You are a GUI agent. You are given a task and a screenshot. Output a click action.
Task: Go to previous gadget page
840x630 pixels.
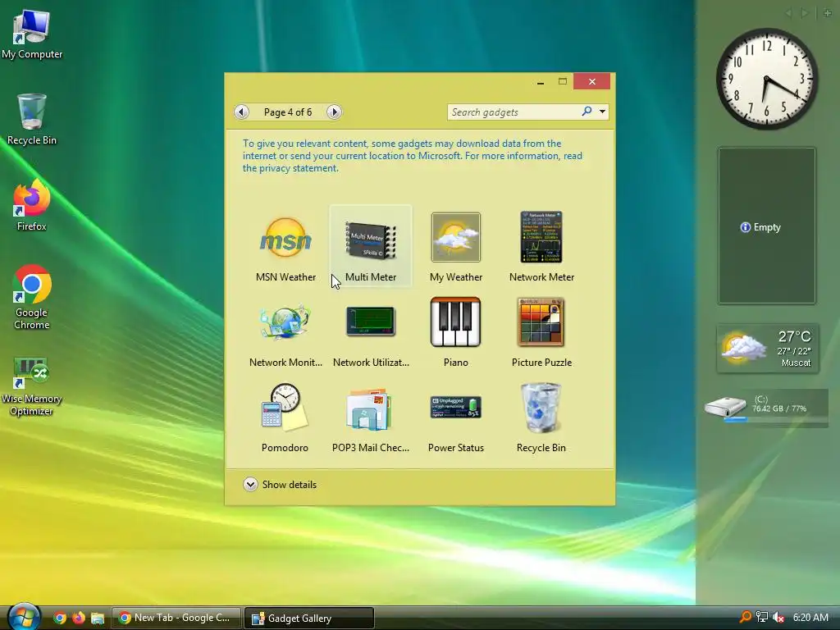coord(242,112)
